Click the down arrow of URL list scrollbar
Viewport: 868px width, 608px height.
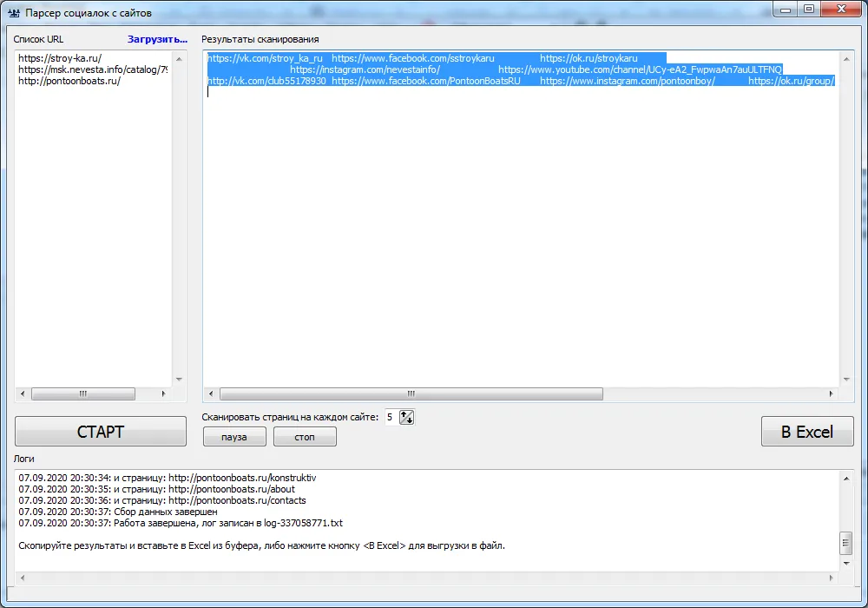179,380
